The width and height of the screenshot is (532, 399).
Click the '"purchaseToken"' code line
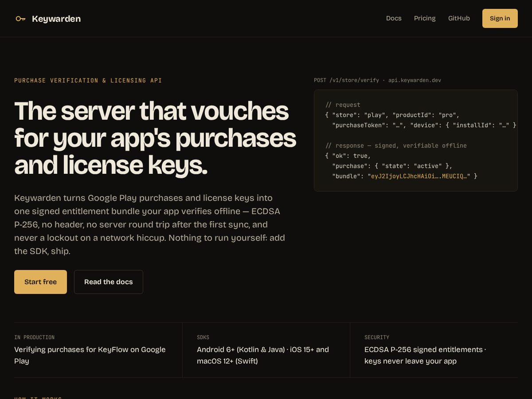(424, 125)
